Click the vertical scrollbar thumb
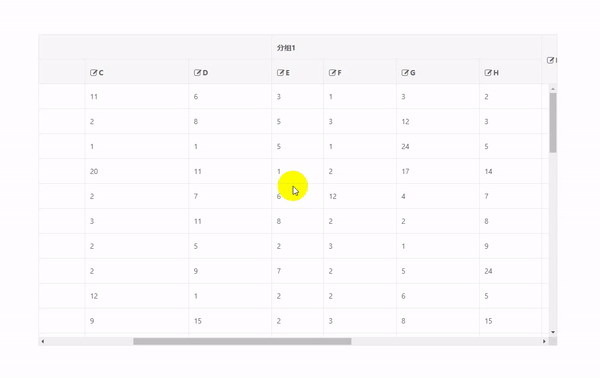This screenshot has height=378, width=600. (553, 123)
